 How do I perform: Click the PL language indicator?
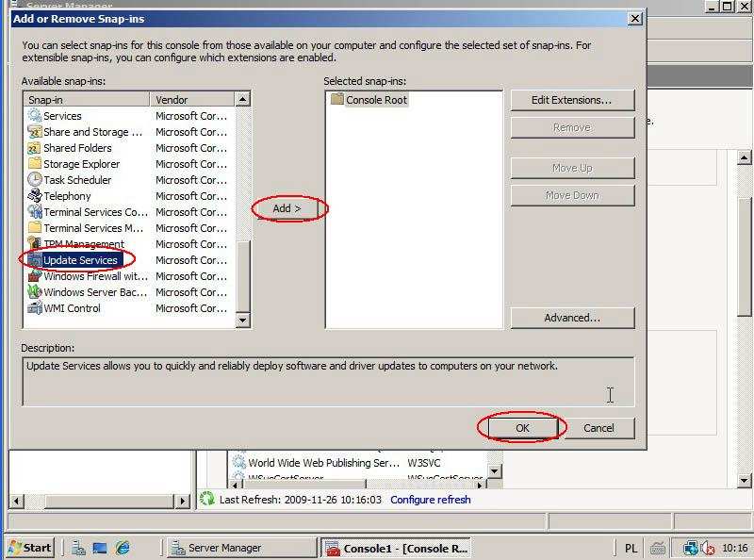click(631, 548)
